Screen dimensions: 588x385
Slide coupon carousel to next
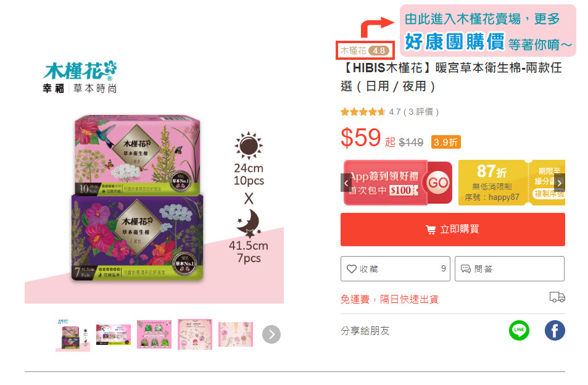pyautogui.click(x=560, y=183)
